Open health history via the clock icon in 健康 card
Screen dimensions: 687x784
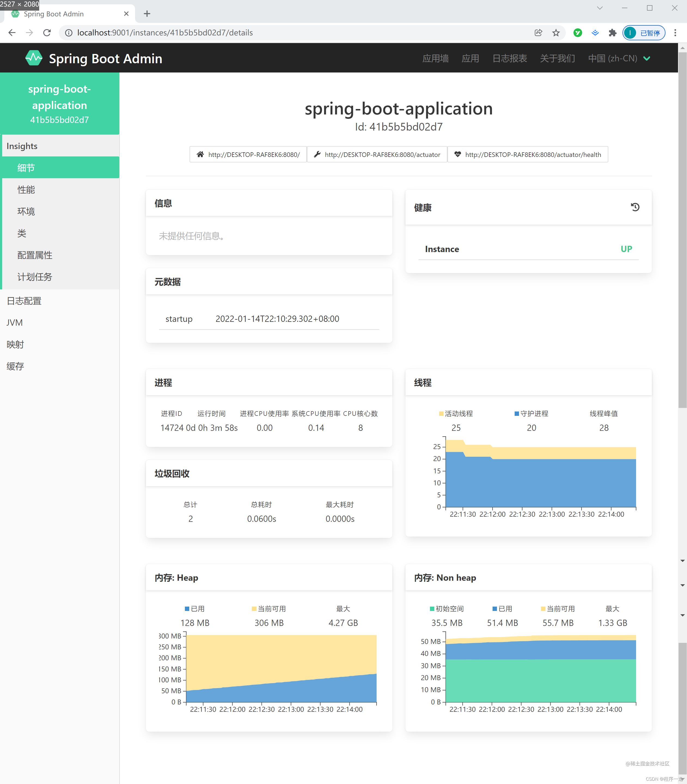pos(635,207)
